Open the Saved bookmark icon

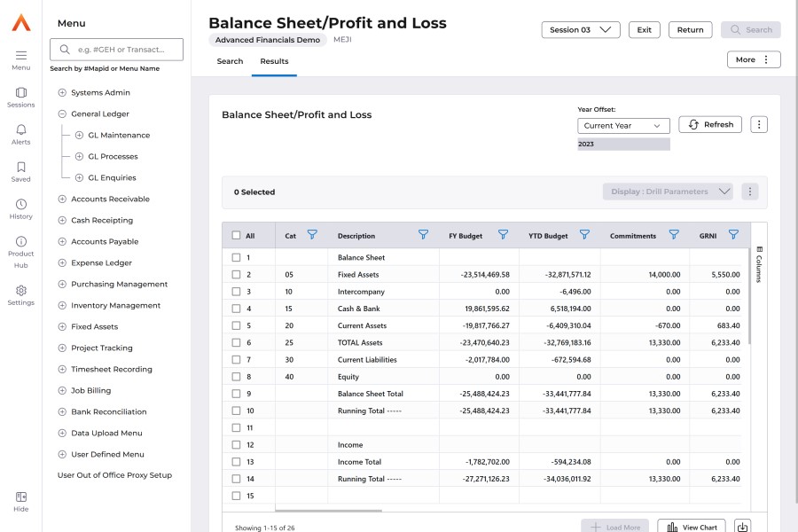[x=21, y=167]
